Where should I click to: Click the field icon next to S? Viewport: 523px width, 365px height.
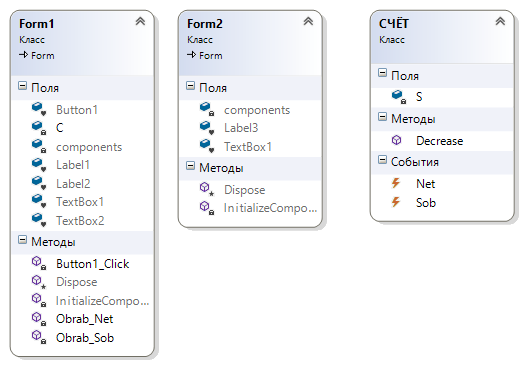399,97
